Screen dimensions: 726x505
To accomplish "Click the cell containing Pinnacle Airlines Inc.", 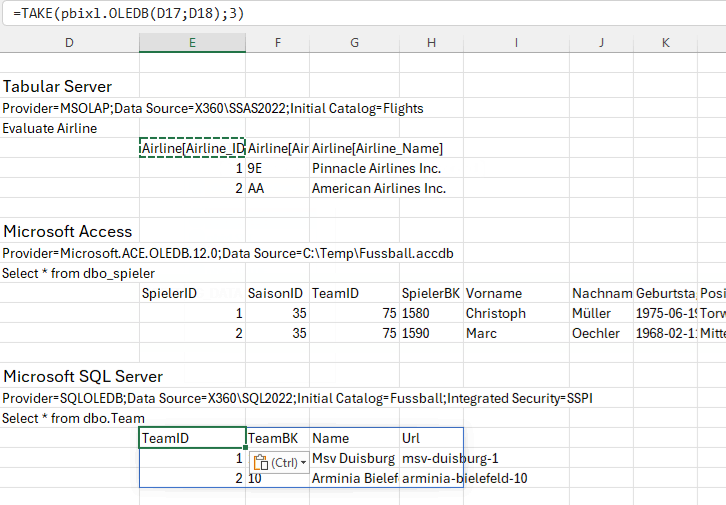I will (376, 168).
